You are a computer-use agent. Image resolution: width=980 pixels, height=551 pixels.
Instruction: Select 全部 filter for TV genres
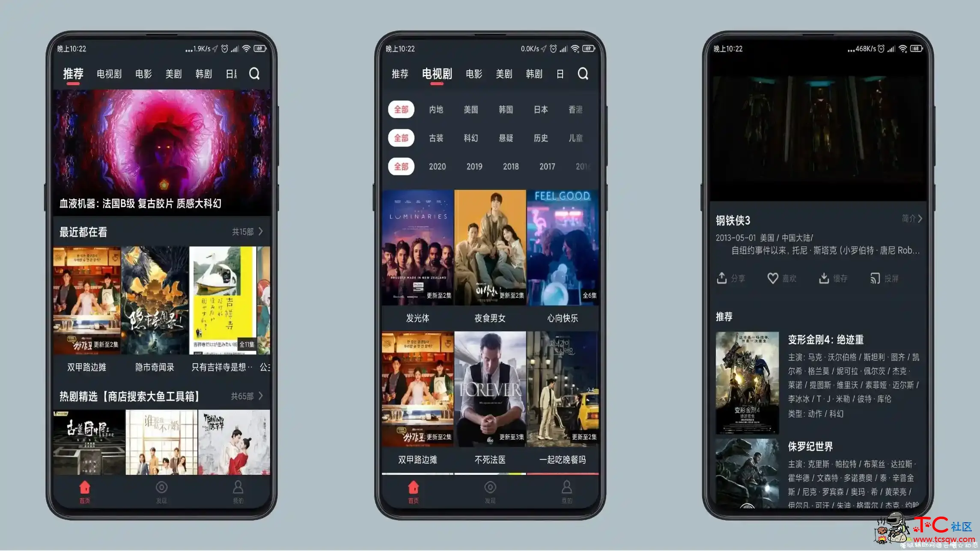[401, 138]
